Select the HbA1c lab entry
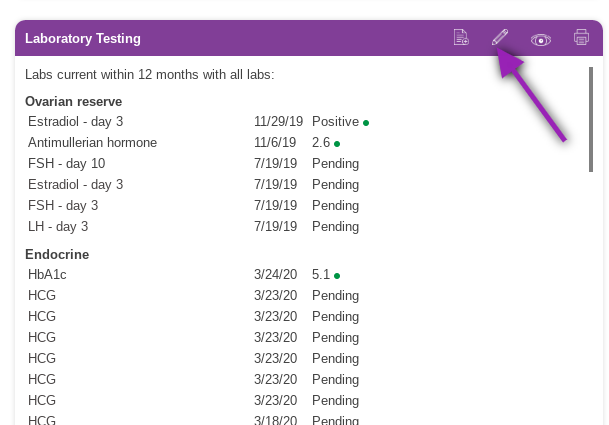 pos(47,274)
